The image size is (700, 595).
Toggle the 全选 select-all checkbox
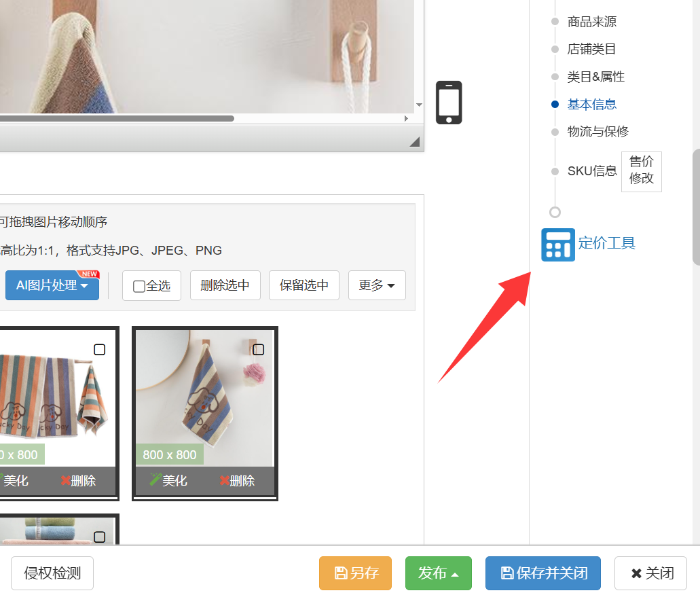pyautogui.click(x=139, y=286)
